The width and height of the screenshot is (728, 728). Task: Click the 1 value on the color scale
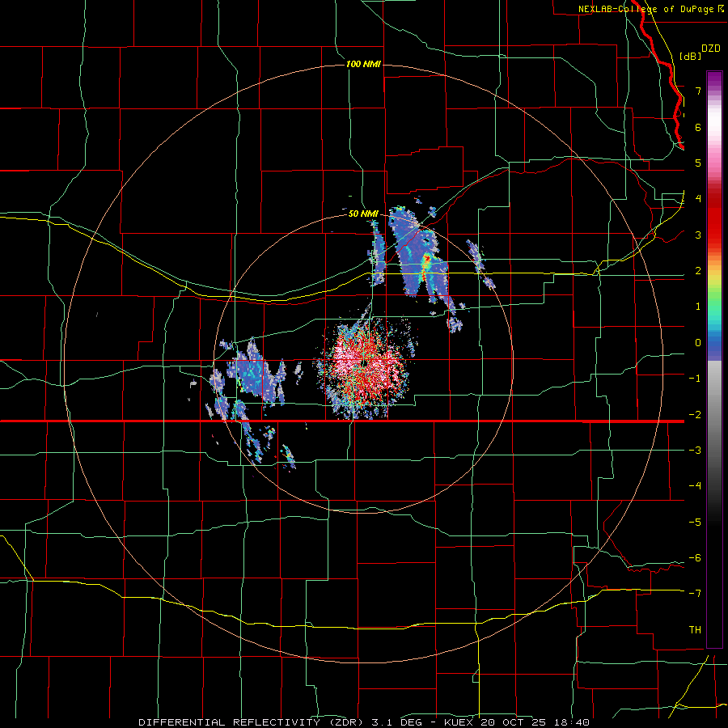698,306
